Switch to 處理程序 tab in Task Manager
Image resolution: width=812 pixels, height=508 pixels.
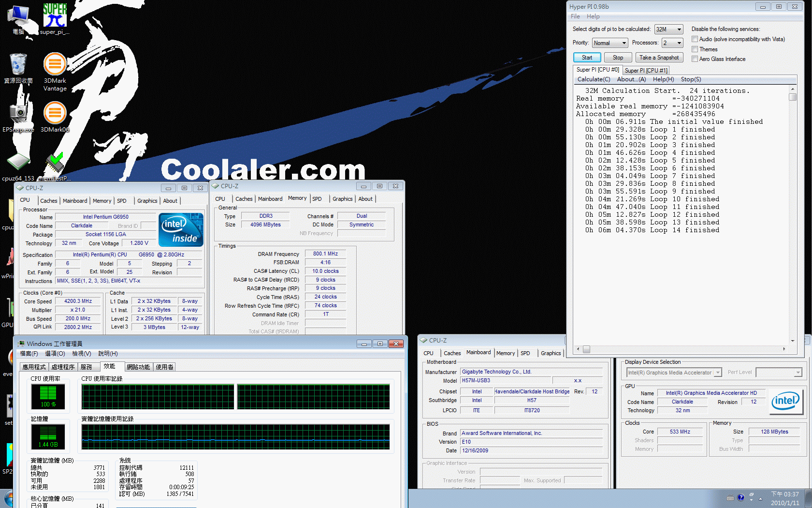point(63,367)
